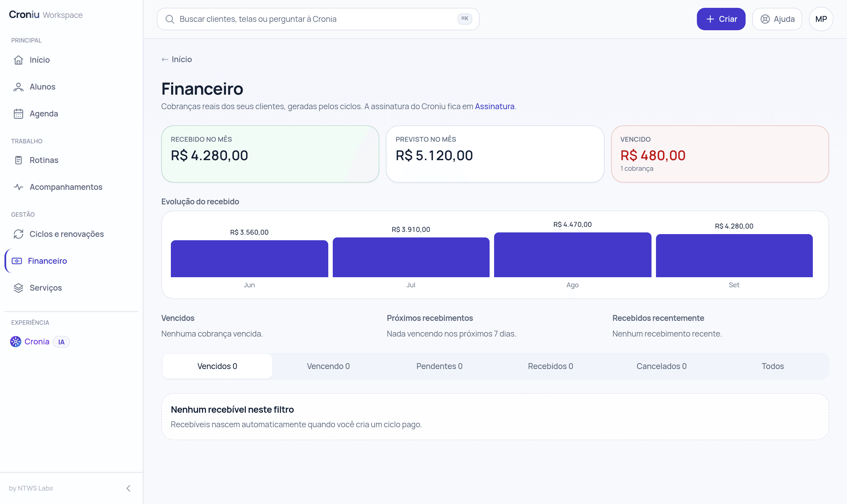Click the Ciclos e renovações refresh icon
The height and width of the screenshot is (504, 847).
coord(18,234)
